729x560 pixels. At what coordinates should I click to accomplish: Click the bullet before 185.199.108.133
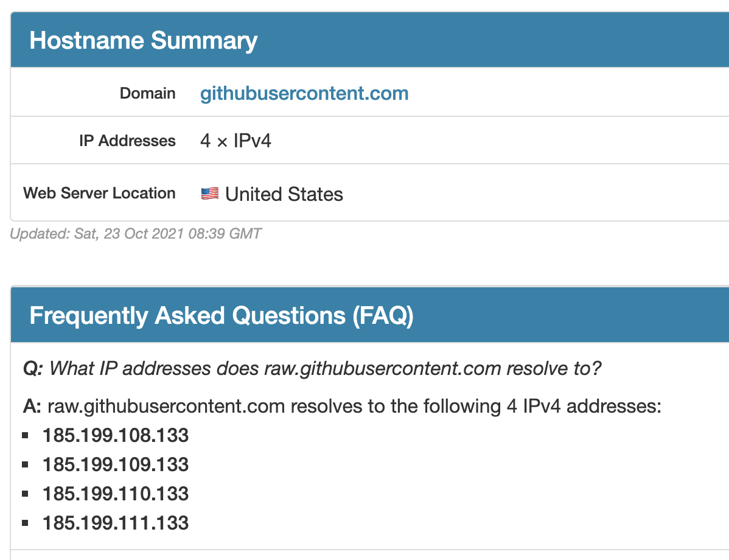coord(26,436)
